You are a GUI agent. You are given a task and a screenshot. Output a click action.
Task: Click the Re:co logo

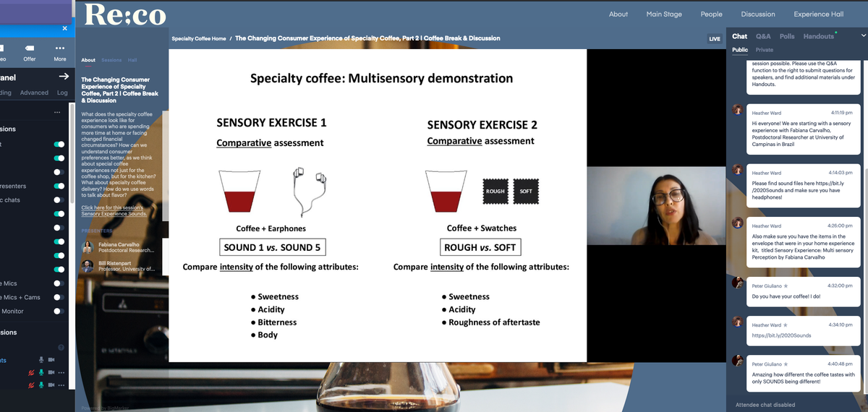125,14
